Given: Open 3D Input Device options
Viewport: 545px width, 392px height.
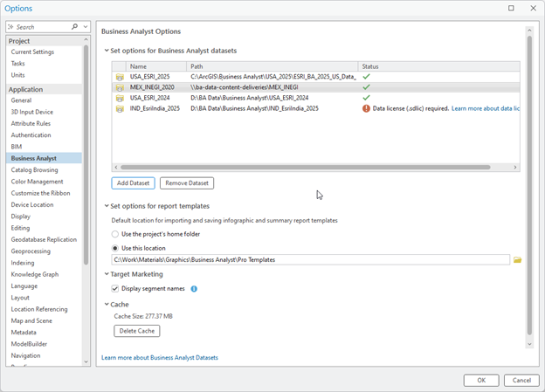Looking at the screenshot, I should [x=32, y=112].
